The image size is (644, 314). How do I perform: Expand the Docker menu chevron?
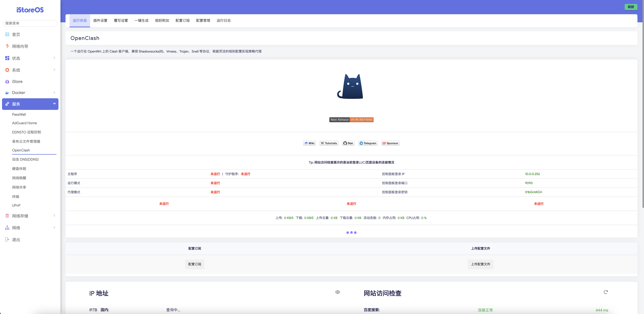coord(54,92)
